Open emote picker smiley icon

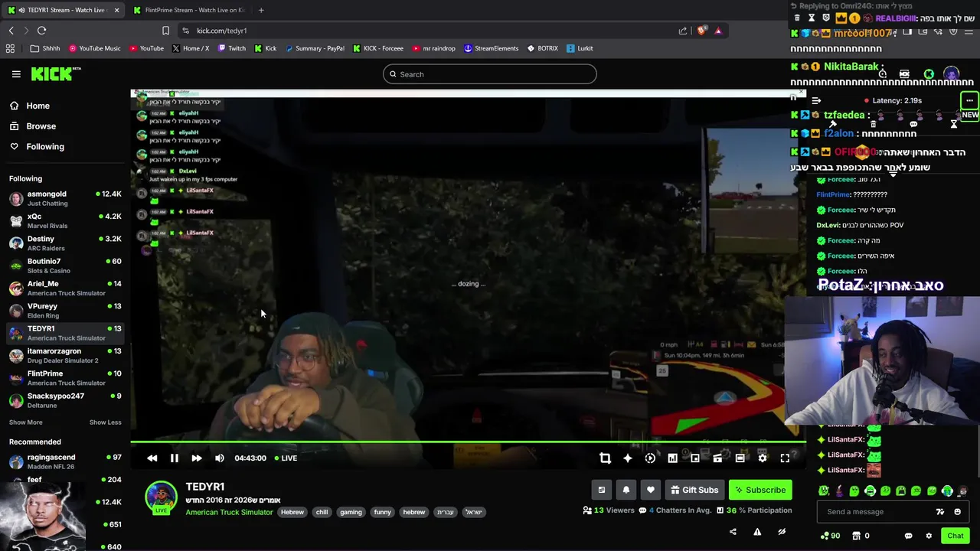coord(958,512)
